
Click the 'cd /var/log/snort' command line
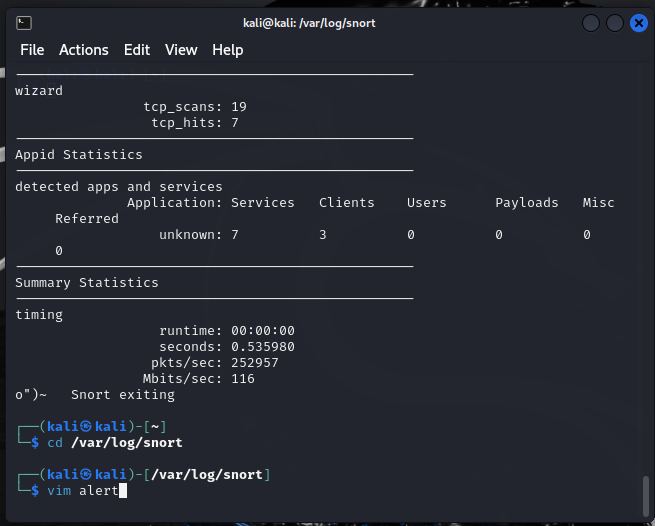click(x=115, y=442)
